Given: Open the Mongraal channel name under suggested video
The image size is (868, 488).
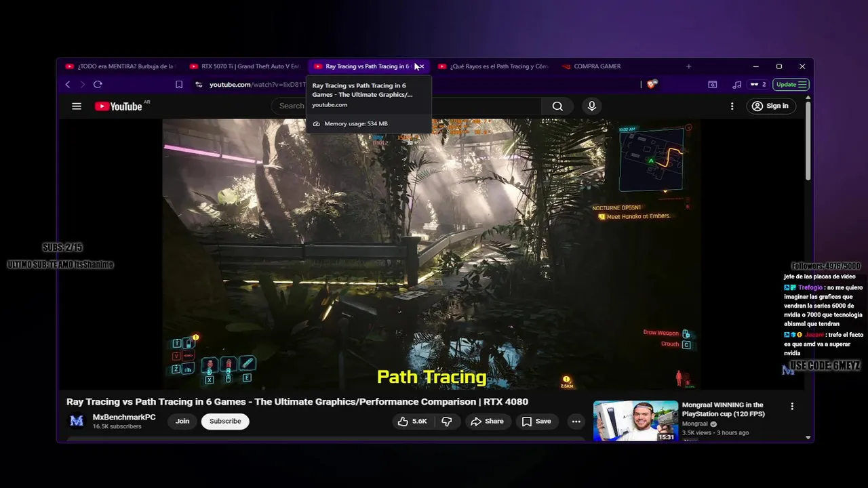Looking at the screenshot, I should tap(695, 424).
